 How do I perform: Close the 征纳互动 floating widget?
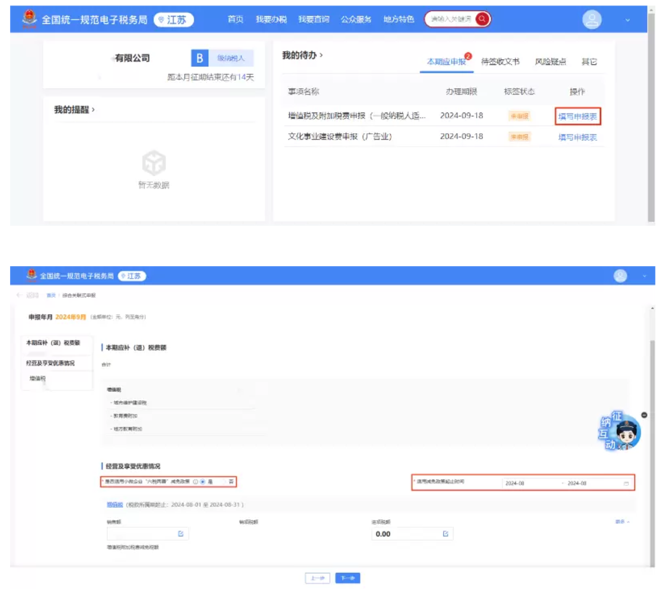pyautogui.click(x=644, y=415)
